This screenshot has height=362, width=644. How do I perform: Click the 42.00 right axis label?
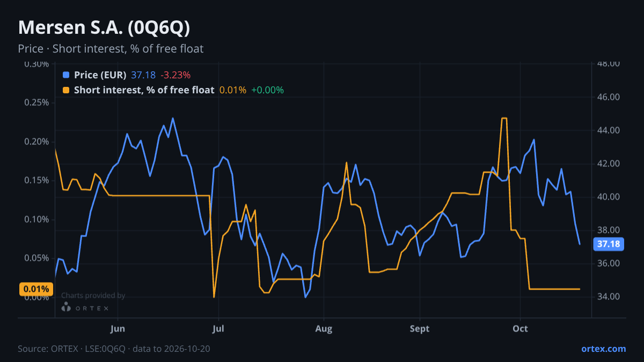coord(608,164)
